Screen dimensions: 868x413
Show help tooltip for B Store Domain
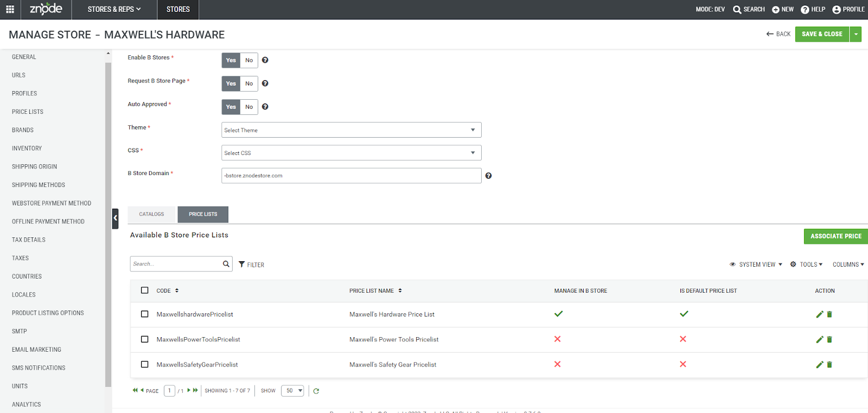pos(488,176)
